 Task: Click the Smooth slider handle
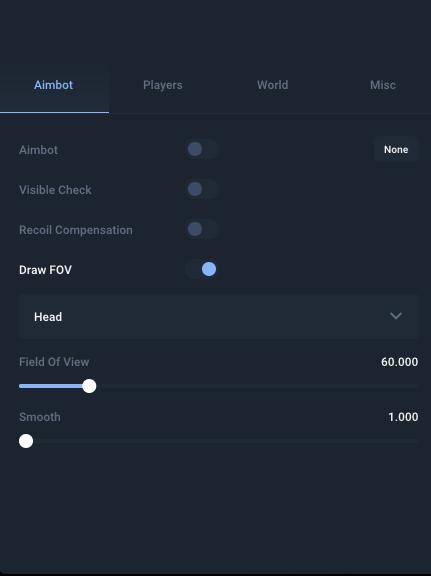(x=26, y=441)
